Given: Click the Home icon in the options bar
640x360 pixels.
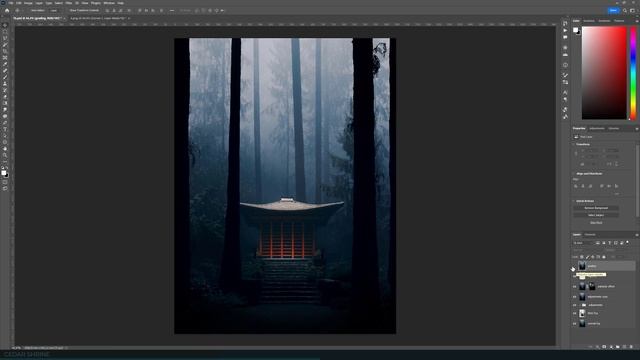Looking at the screenshot, I should click(7, 11).
